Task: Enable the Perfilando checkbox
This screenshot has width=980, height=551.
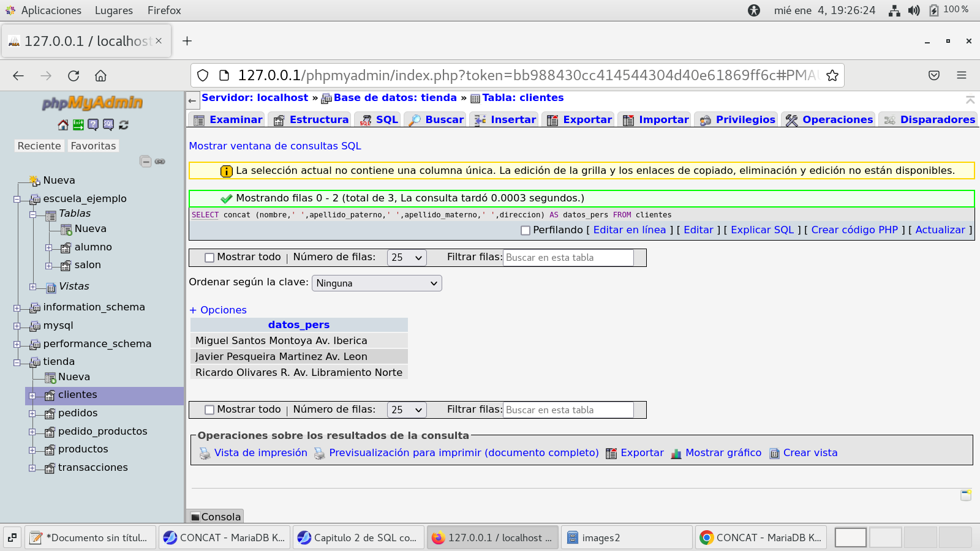Action: click(x=526, y=231)
